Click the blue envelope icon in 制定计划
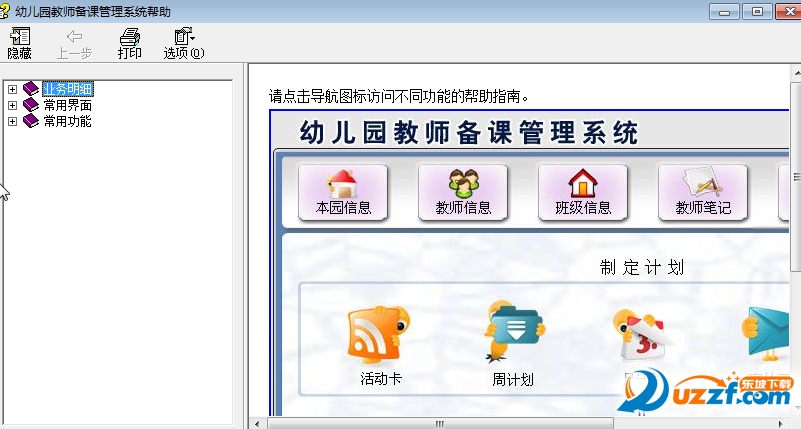This screenshot has width=801, height=429. 766,332
